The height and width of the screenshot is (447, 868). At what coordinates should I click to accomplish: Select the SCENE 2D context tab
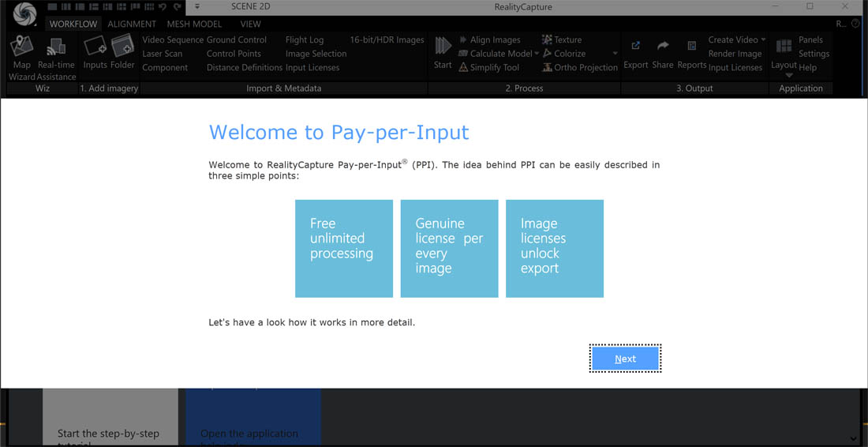[251, 6]
